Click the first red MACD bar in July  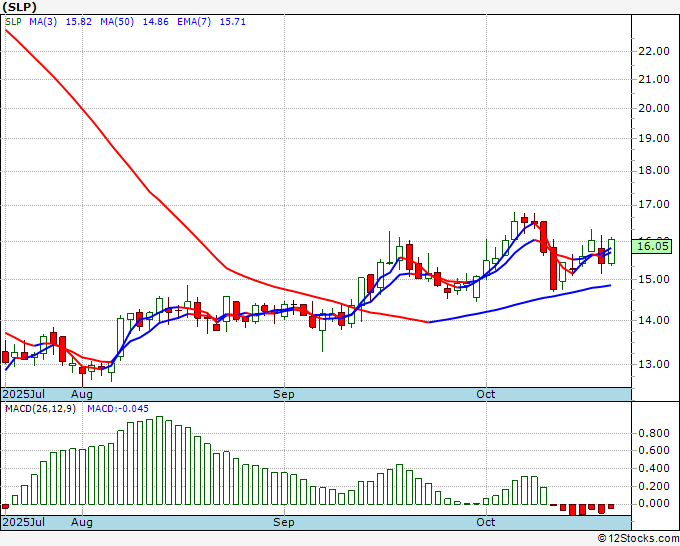tap(5, 506)
